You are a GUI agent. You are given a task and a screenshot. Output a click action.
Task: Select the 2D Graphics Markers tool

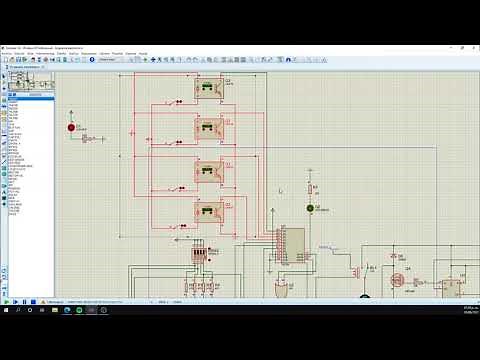[x=4, y=204]
